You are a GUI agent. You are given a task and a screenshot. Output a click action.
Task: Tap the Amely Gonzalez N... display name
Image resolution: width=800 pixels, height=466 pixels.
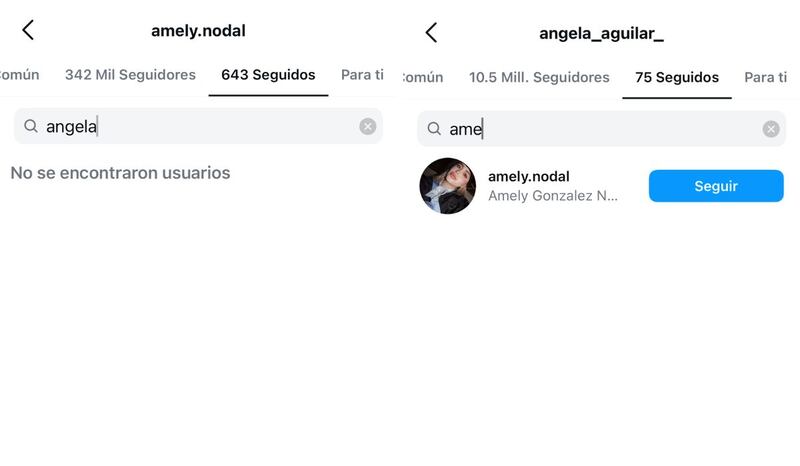coord(552,196)
